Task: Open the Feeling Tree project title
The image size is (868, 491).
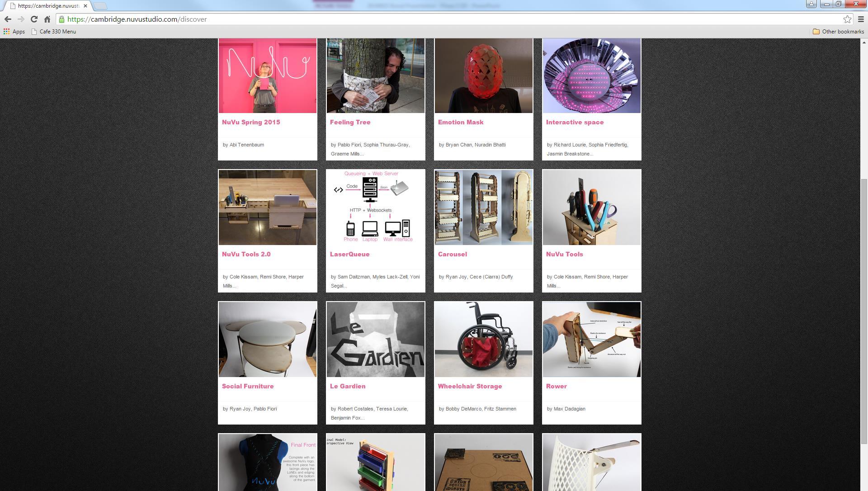Action: tap(350, 122)
